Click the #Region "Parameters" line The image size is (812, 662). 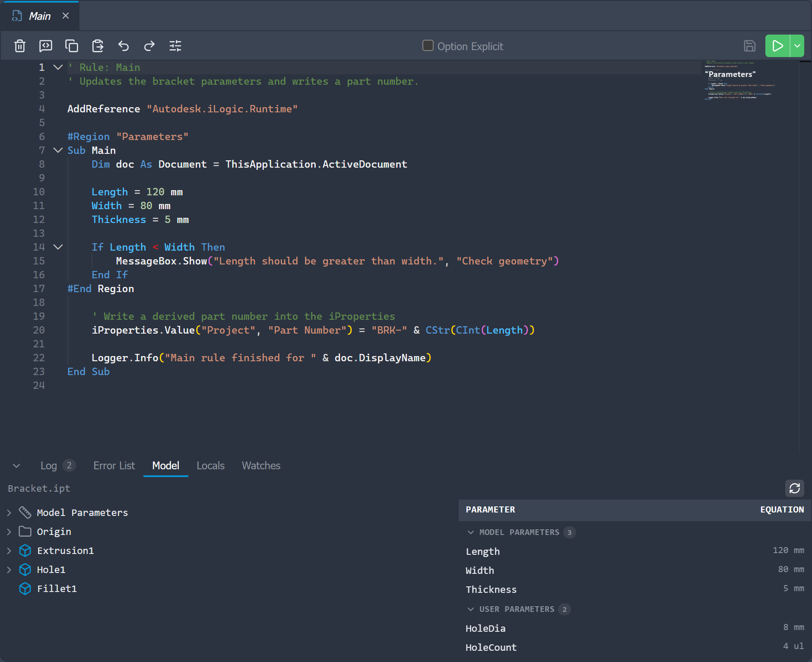[x=128, y=137]
